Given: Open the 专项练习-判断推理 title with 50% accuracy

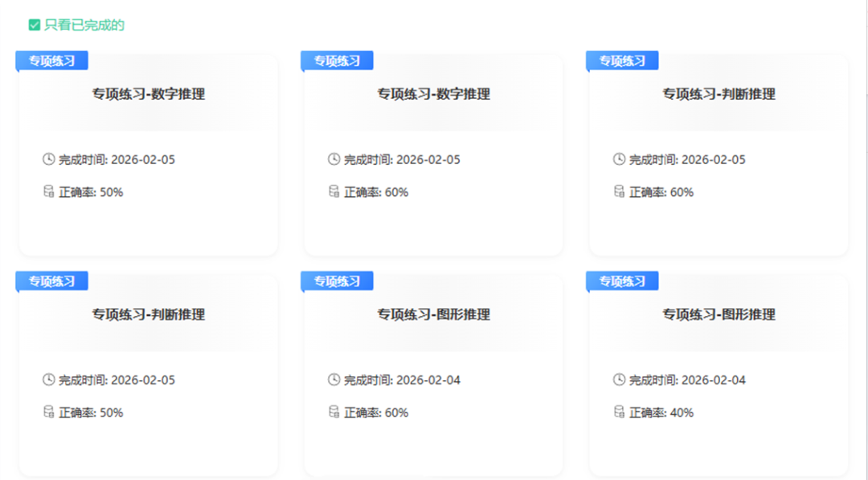Looking at the screenshot, I should click(148, 314).
